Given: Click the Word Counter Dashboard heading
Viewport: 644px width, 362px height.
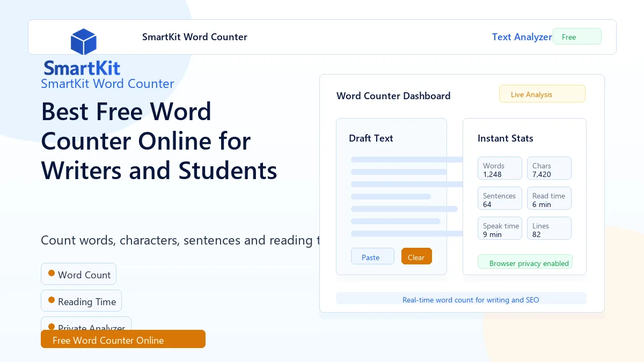Looking at the screenshot, I should click(x=393, y=96).
